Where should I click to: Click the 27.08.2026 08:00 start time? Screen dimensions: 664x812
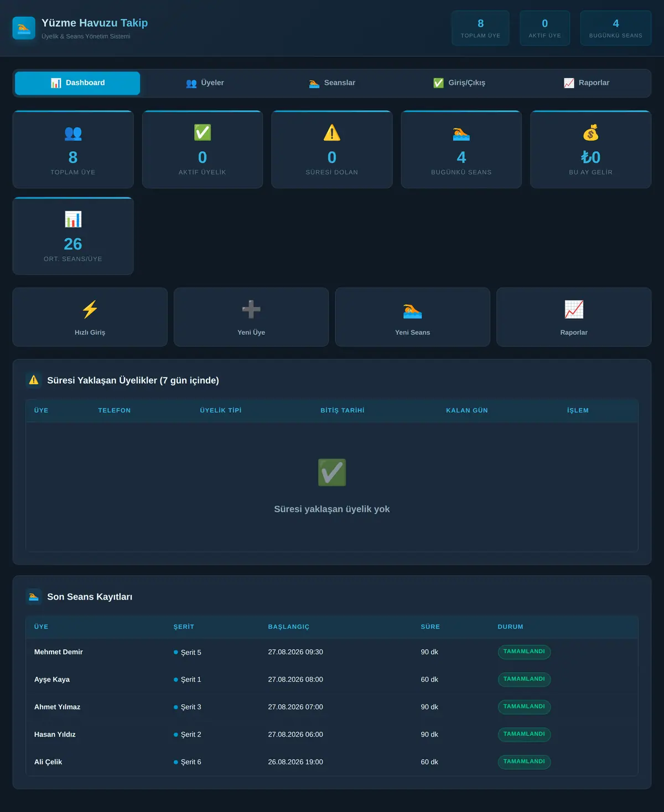(x=295, y=680)
